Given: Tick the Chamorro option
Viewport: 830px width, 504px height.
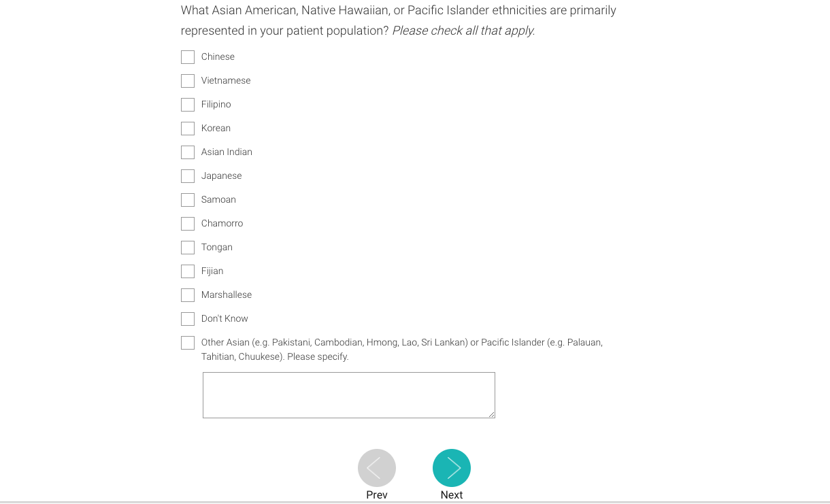Looking at the screenshot, I should click(x=188, y=224).
